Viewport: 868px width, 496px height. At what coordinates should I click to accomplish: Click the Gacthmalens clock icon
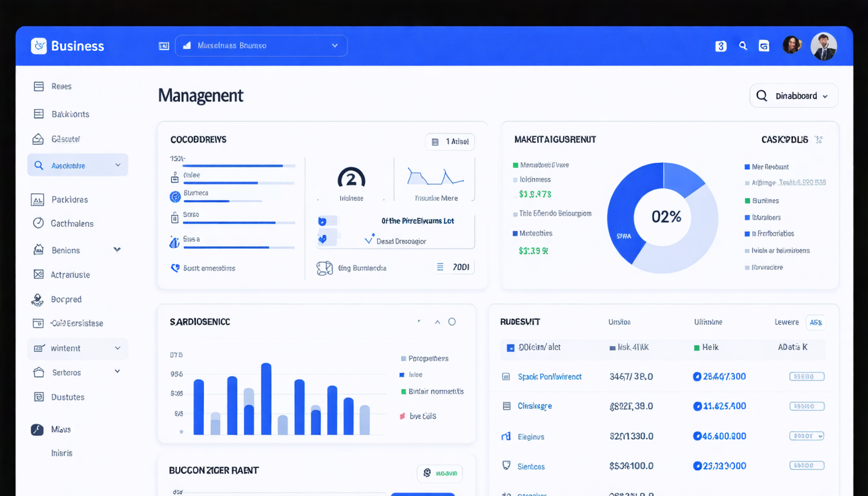(x=38, y=223)
